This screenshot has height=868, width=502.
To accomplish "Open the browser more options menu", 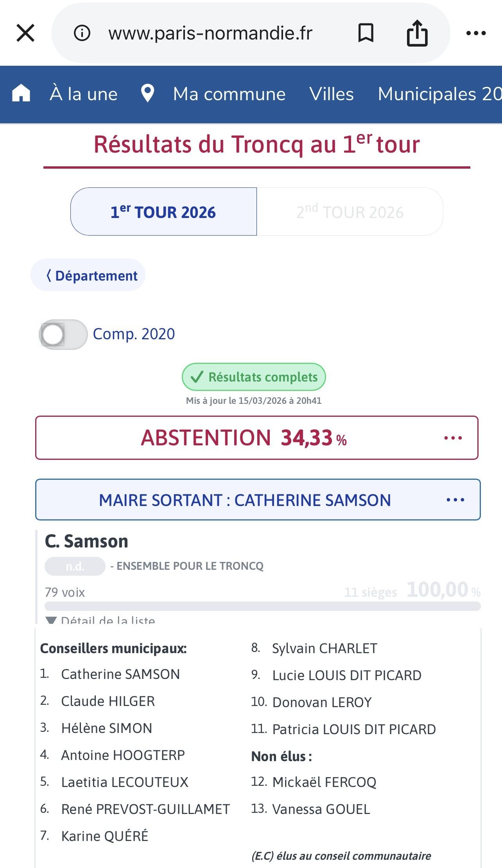I will click(x=476, y=33).
